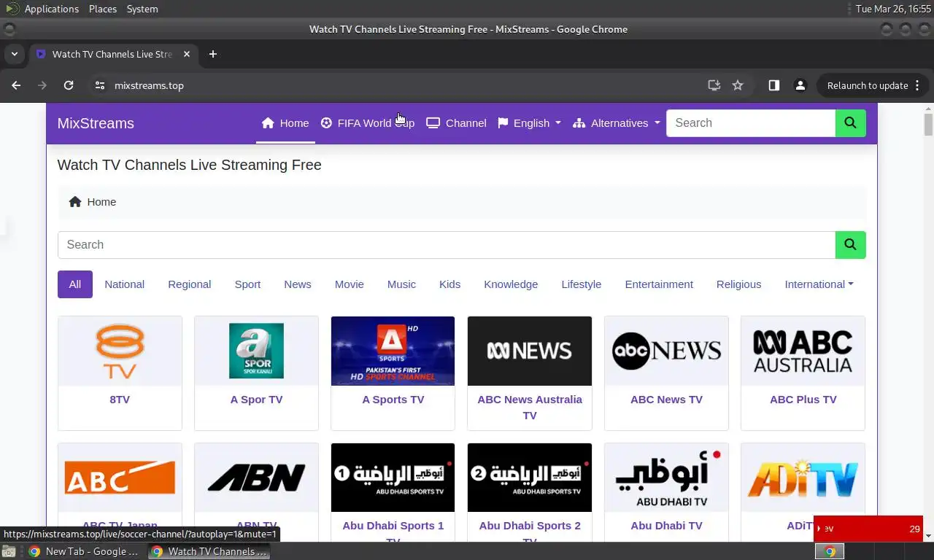
Task: Open the FIFA World Cup nav link
Action: click(368, 123)
